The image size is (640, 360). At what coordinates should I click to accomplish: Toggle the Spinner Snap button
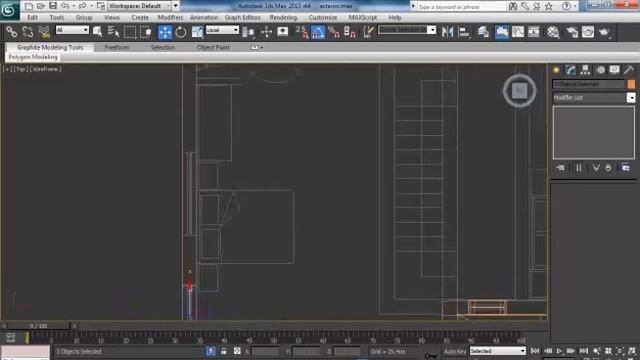pos(350,32)
